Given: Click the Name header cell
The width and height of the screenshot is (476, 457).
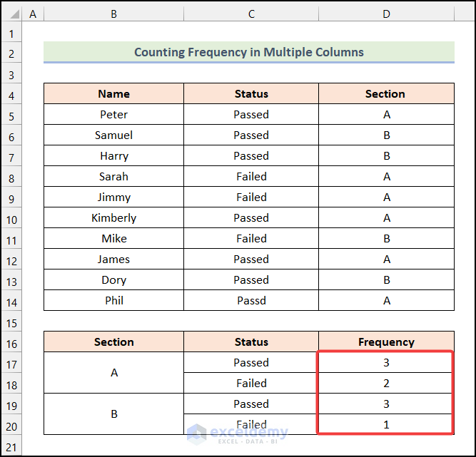Looking at the screenshot, I should click(x=113, y=94).
